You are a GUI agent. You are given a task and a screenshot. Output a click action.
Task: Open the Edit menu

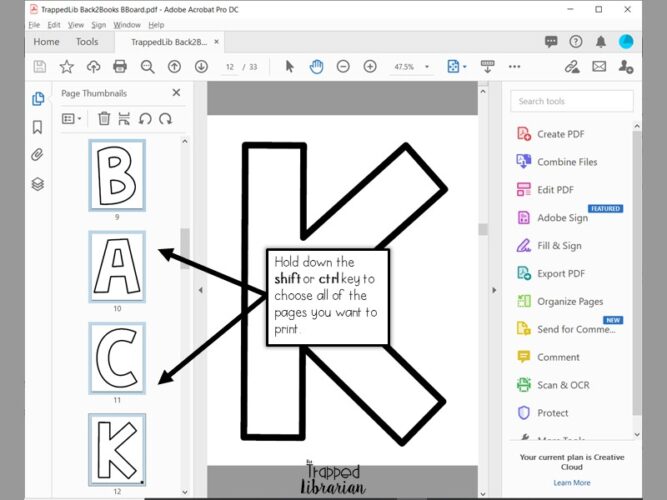pyautogui.click(x=54, y=25)
